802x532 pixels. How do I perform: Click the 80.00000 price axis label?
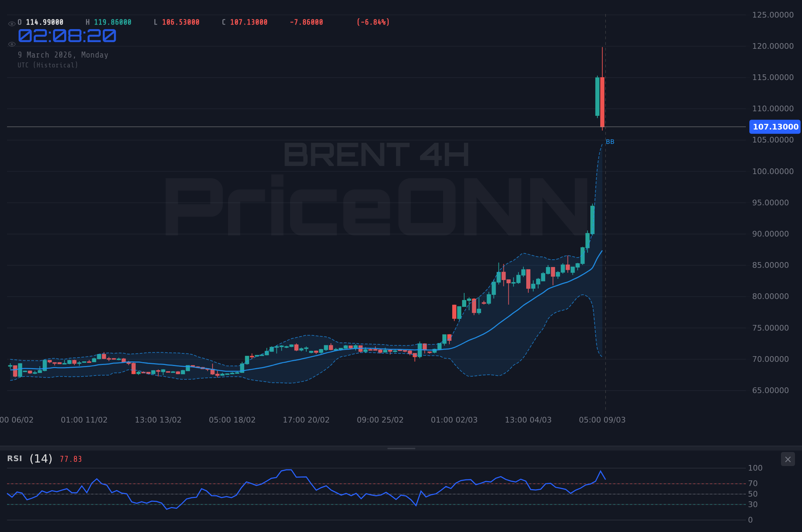click(770, 297)
